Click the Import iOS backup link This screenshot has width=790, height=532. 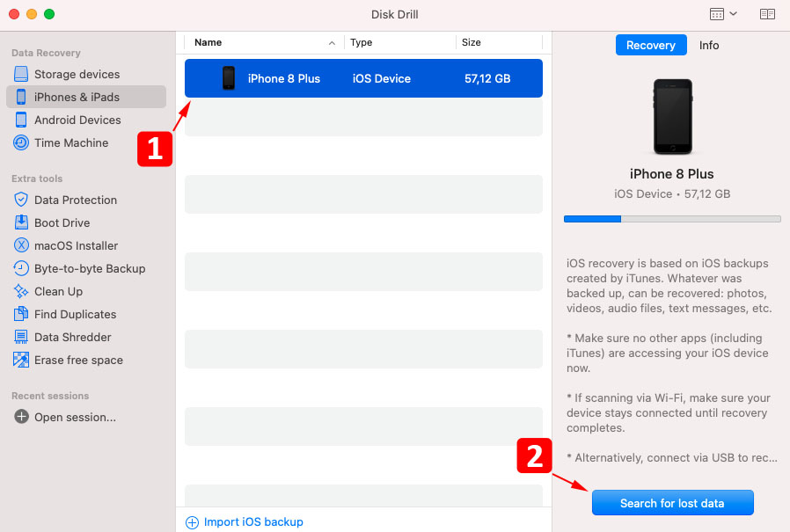253,522
